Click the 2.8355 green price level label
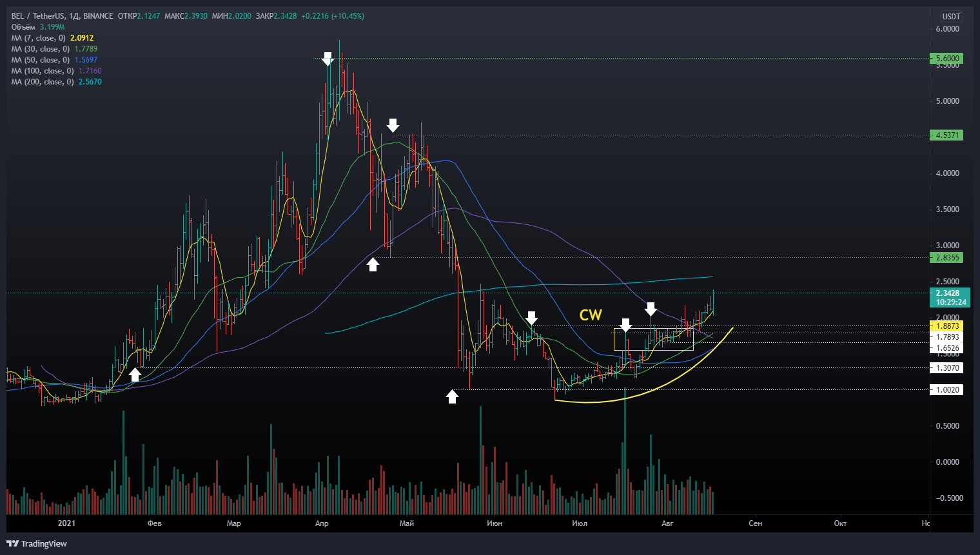 click(x=947, y=258)
